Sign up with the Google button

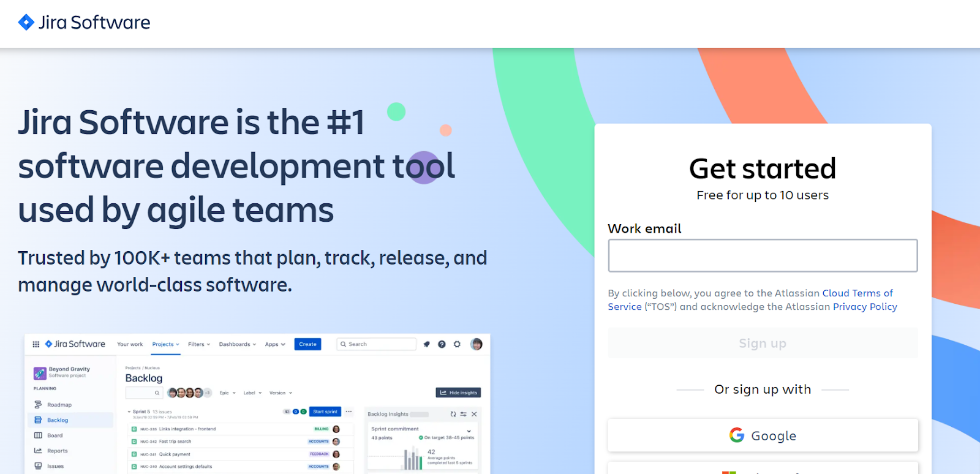(763, 435)
